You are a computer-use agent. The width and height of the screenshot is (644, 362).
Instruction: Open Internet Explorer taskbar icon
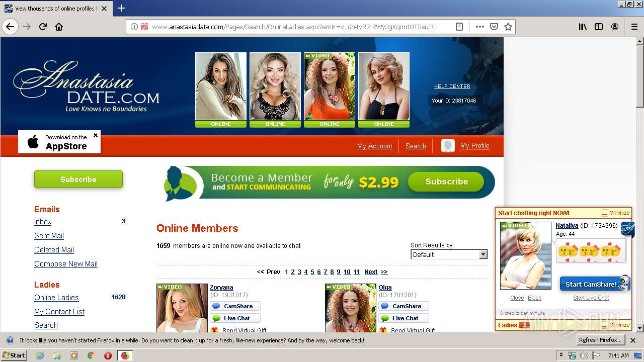[40, 355]
